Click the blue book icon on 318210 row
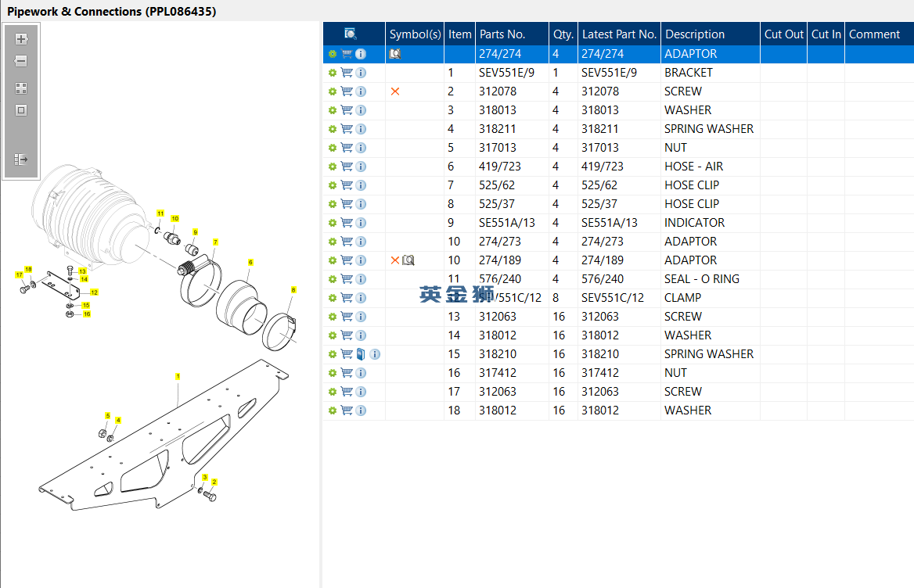This screenshot has height=588, width=914. click(x=361, y=354)
